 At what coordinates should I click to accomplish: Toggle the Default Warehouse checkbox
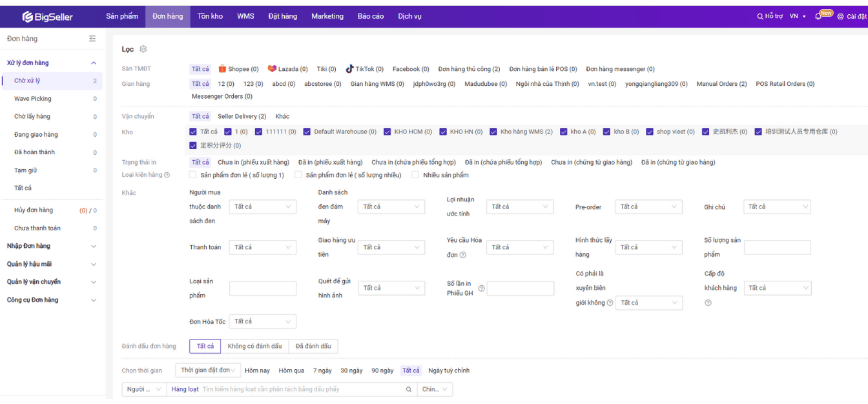click(x=307, y=132)
